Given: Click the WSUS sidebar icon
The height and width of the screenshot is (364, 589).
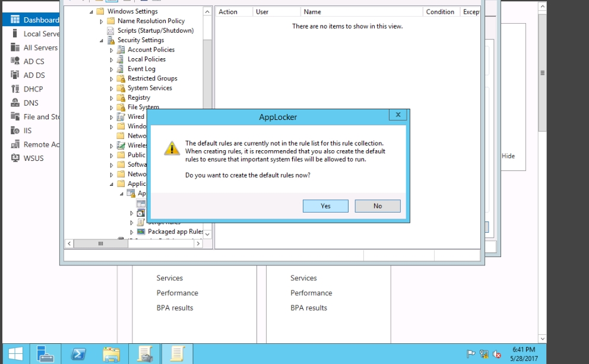Looking at the screenshot, I should [x=15, y=158].
